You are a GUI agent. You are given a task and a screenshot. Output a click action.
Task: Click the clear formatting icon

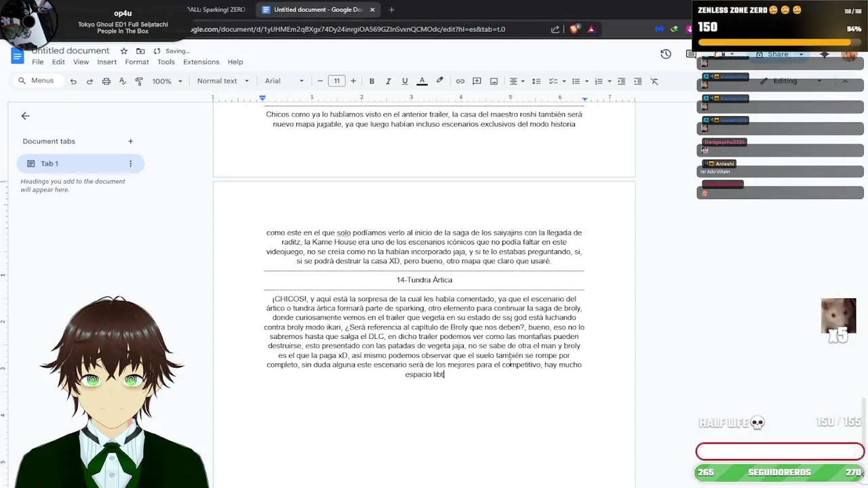654,81
